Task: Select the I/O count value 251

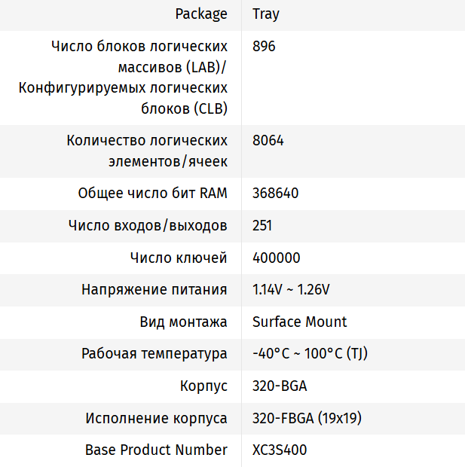Action: coord(262,226)
